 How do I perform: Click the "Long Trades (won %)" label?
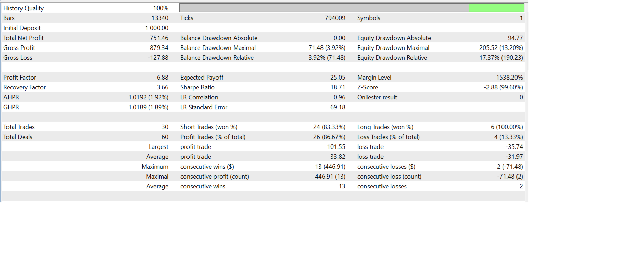pos(385,127)
